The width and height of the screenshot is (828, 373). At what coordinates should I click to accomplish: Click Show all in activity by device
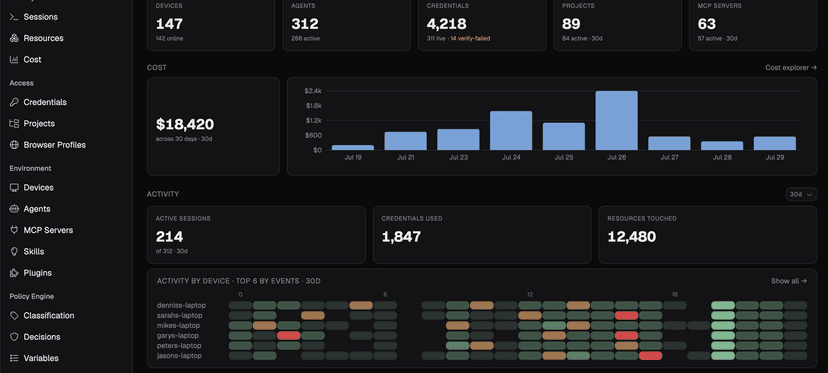coord(789,281)
